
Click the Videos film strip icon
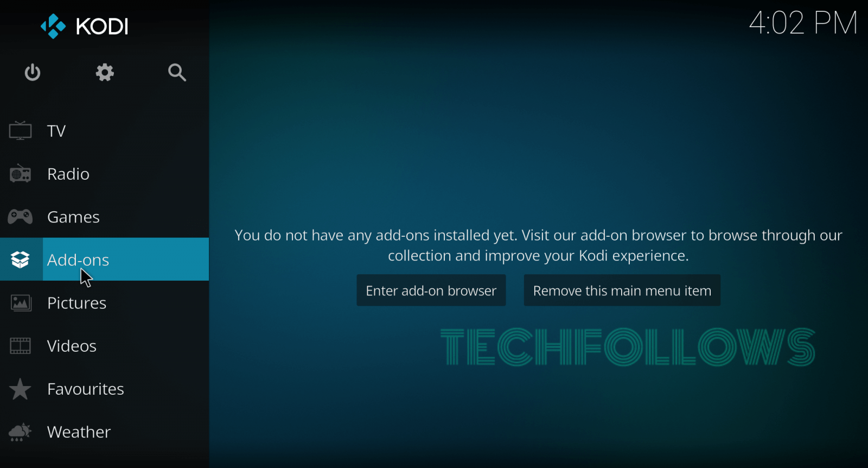click(20, 346)
